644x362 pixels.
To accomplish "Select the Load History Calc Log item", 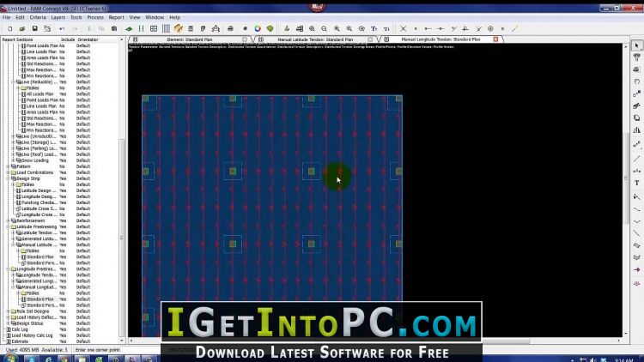I will tap(32, 335).
